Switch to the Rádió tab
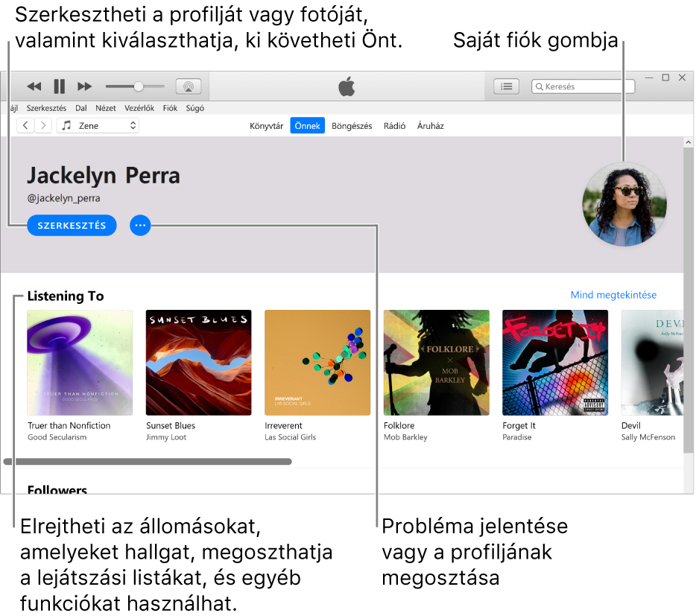This screenshot has width=696, height=616. (x=394, y=126)
